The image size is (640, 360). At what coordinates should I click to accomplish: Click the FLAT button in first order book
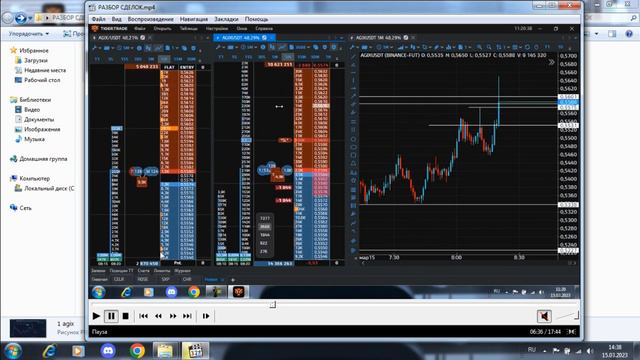pyautogui.click(x=169, y=67)
